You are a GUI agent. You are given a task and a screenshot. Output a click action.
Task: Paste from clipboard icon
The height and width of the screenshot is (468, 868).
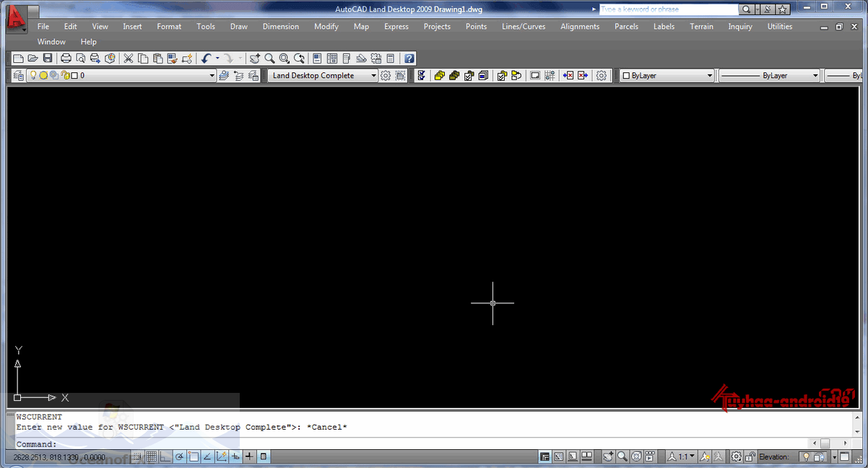tap(157, 58)
